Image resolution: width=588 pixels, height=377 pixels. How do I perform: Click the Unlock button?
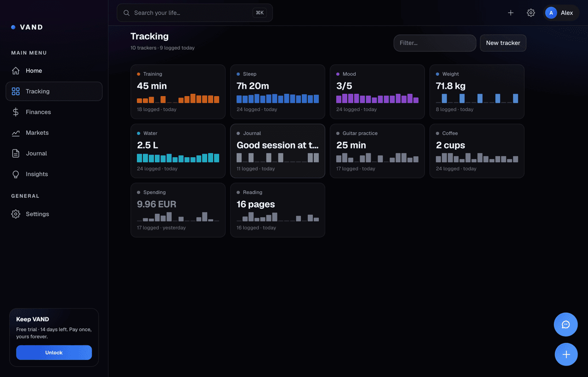(54, 353)
